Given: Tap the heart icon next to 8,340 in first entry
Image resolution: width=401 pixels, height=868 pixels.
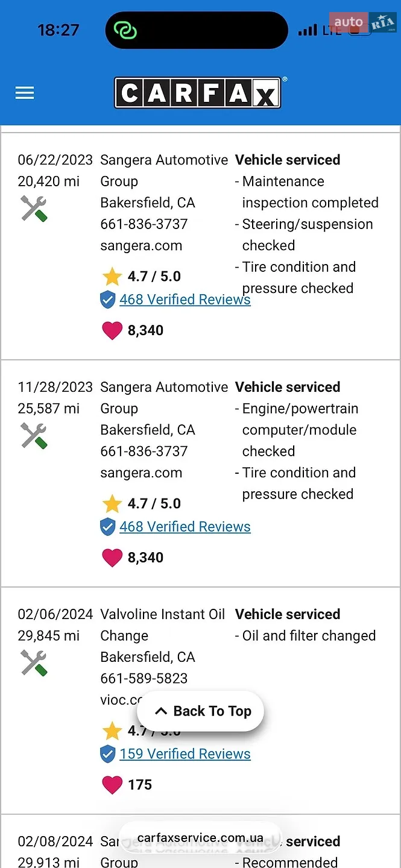Looking at the screenshot, I should click(112, 330).
